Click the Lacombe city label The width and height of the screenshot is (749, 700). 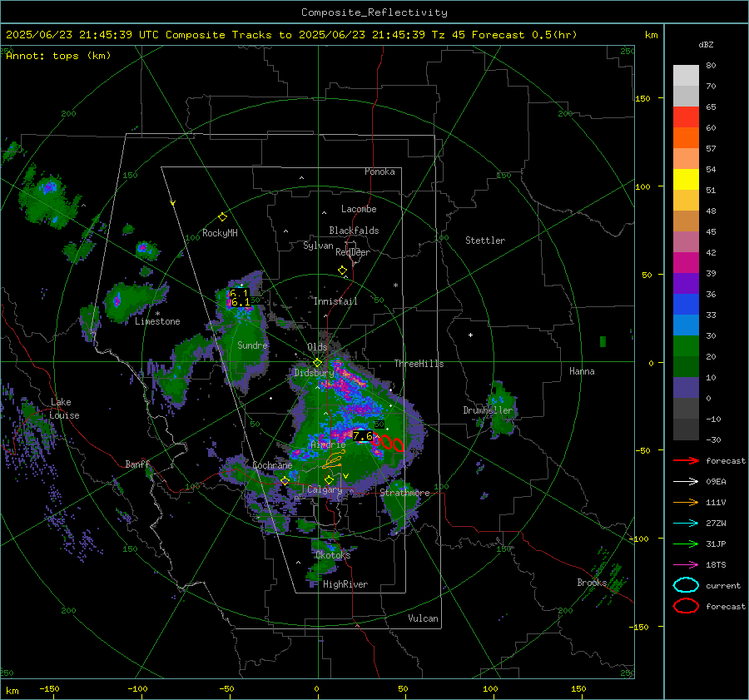359,209
